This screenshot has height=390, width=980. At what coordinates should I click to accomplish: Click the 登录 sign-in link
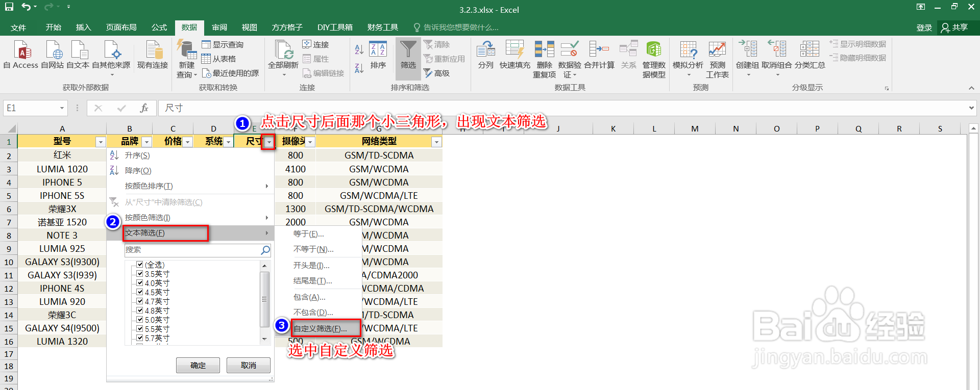pos(924,28)
